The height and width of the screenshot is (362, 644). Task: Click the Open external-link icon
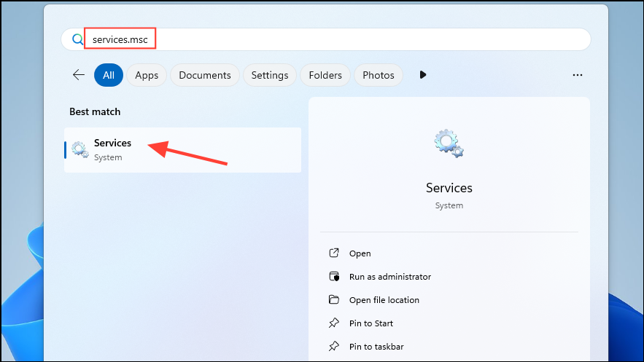tap(334, 253)
